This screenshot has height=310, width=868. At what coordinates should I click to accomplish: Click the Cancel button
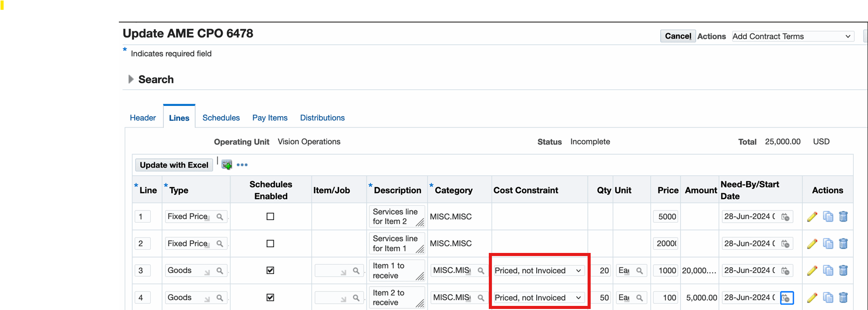pos(678,36)
